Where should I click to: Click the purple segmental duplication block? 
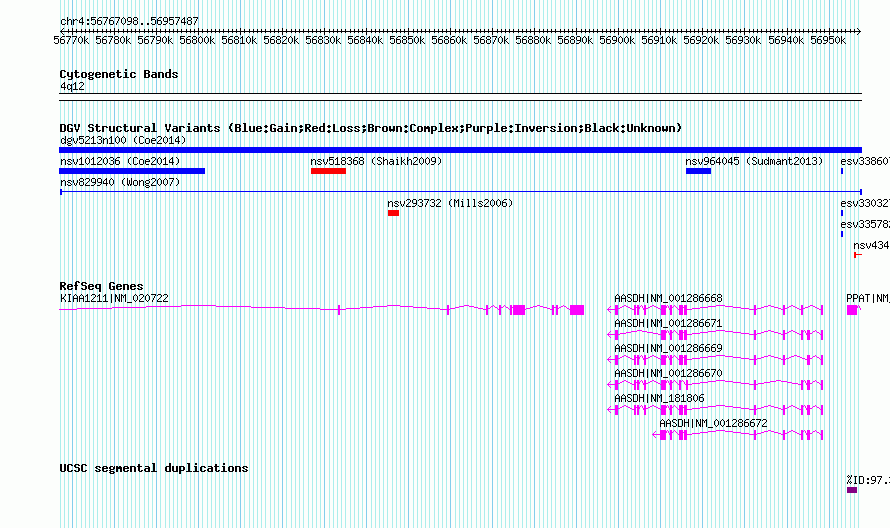pos(852,490)
